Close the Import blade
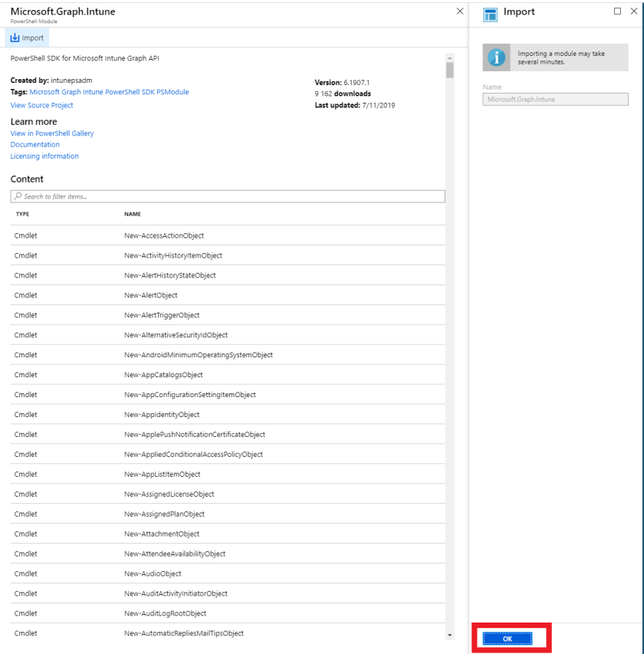 click(x=633, y=12)
